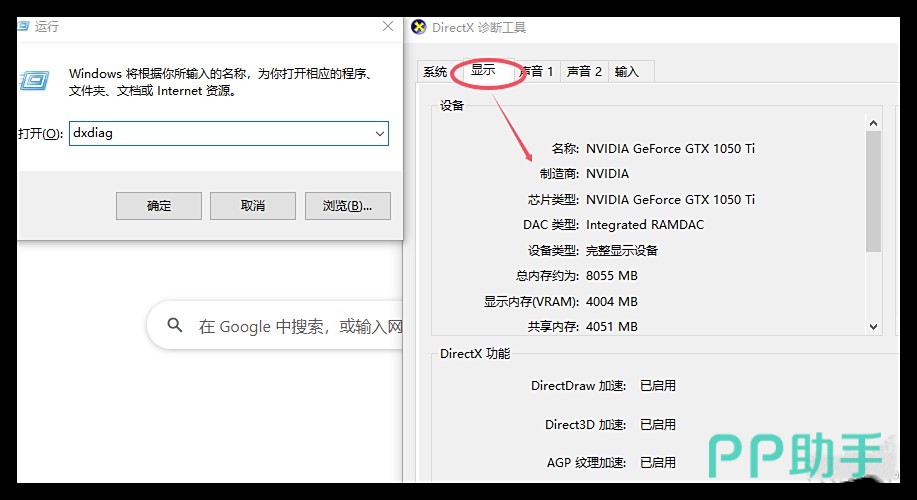Switch to the 系统 tab
The height and width of the screenshot is (500, 917).
[x=435, y=71]
